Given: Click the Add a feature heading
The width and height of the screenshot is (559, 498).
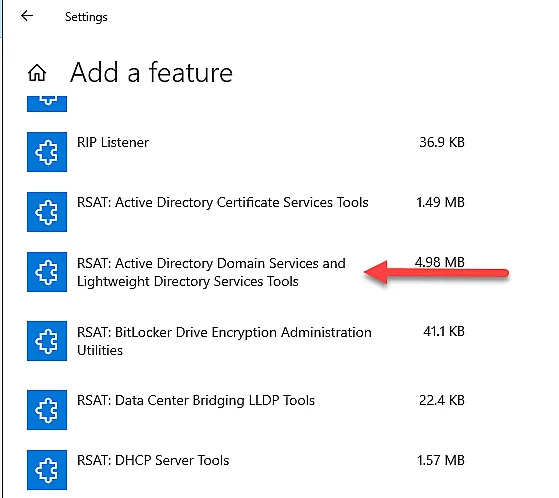Looking at the screenshot, I should tap(151, 72).
